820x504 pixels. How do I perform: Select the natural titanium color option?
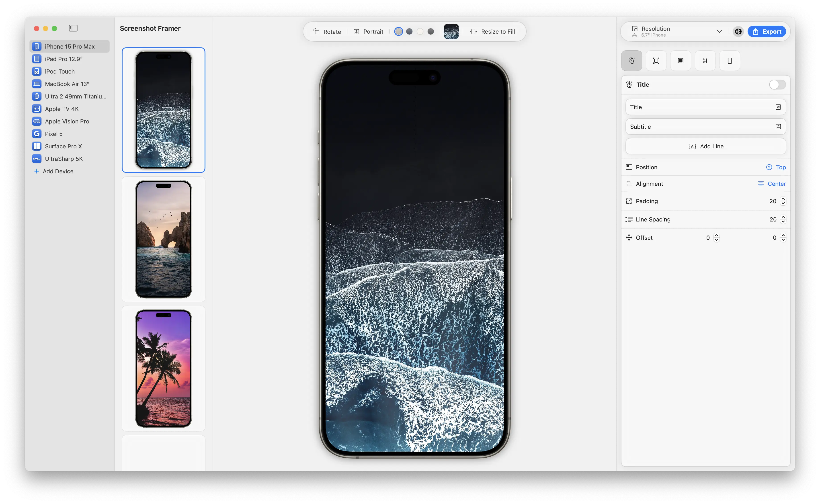[x=398, y=32]
